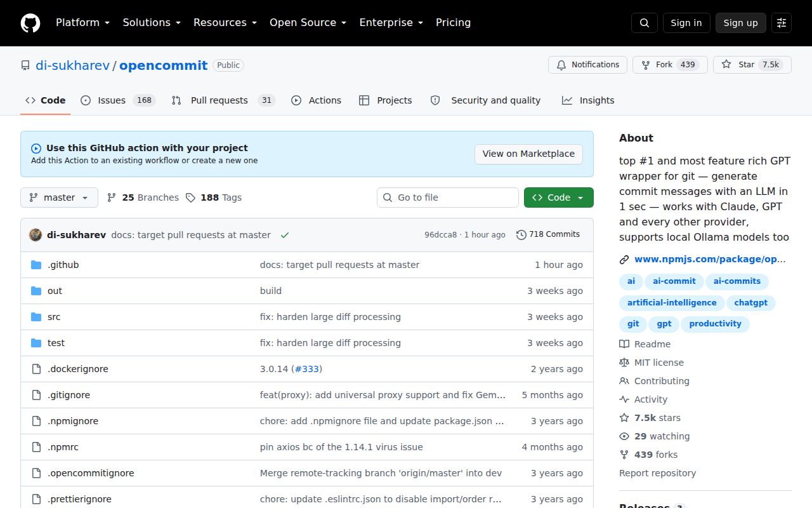Fork the repository with Fork 439 button

click(670, 65)
